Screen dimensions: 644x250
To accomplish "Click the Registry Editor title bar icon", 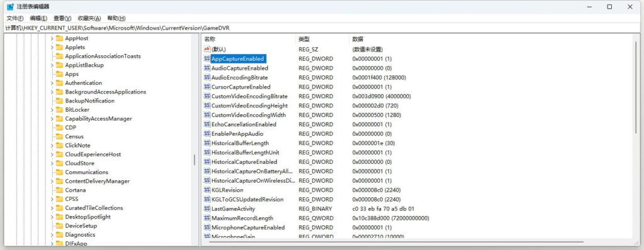I will [x=10, y=6].
